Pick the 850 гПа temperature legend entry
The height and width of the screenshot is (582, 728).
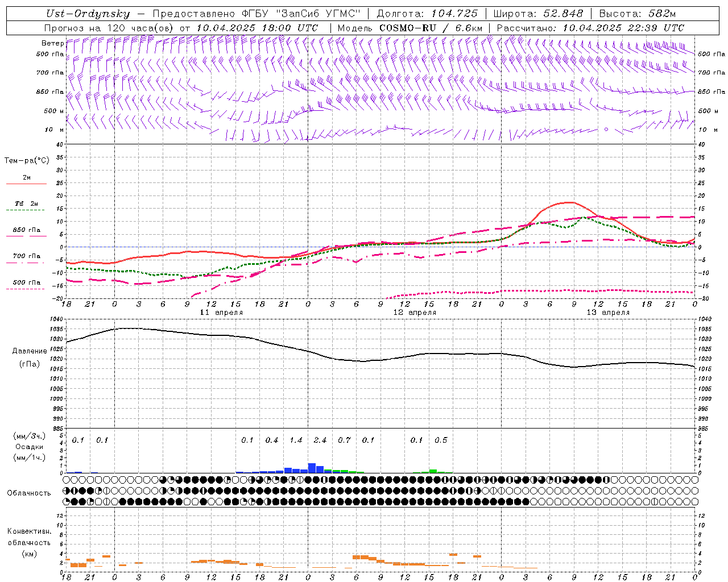tap(26, 230)
